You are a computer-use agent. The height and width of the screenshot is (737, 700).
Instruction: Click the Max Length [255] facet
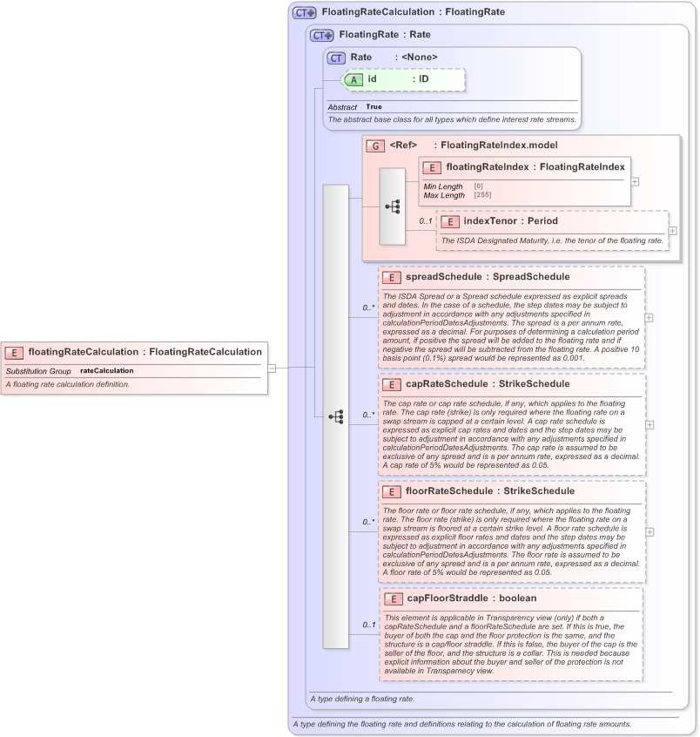click(x=458, y=195)
